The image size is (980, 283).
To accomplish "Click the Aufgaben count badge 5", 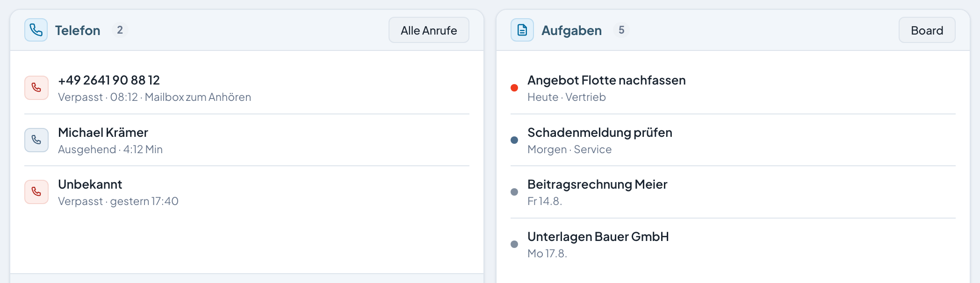I will pyautogui.click(x=621, y=30).
